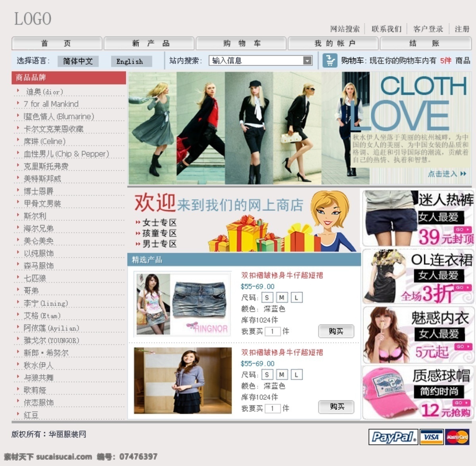
Task: Select brand 甲骨文男装
Action: click(42, 203)
